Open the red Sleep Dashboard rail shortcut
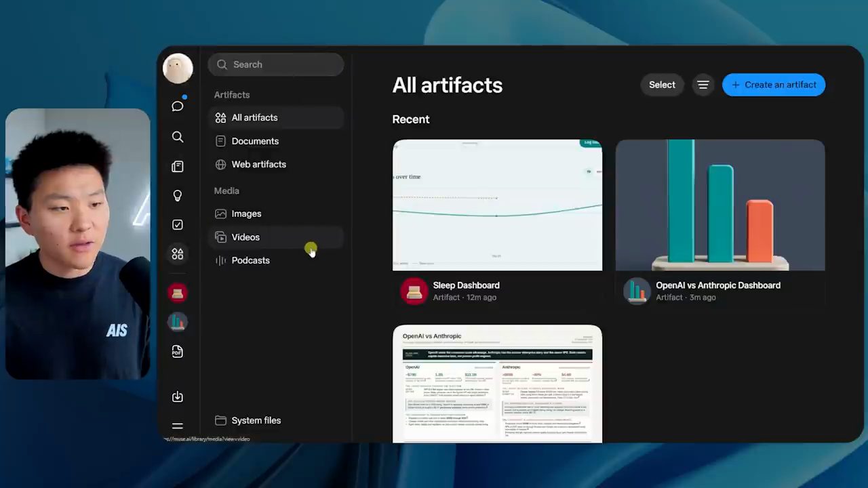The image size is (868, 488). click(178, 293)
